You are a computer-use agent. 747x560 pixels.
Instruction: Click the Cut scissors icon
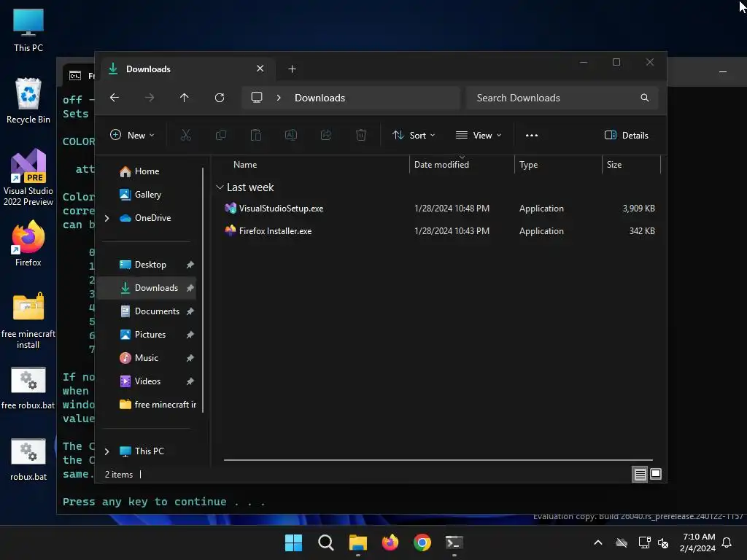pyautogui.click(x=186, y=135)
